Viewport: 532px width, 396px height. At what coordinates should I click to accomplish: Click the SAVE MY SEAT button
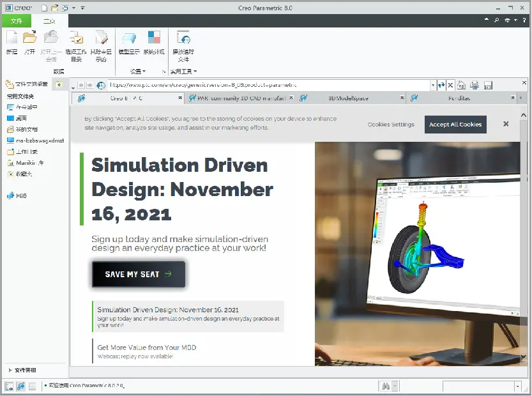(139, 274)
